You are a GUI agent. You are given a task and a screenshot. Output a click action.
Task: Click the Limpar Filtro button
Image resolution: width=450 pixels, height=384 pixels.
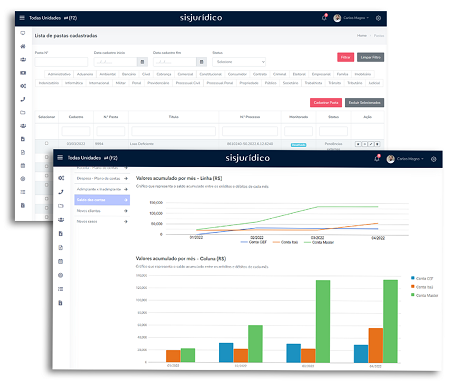pos(370,57)
